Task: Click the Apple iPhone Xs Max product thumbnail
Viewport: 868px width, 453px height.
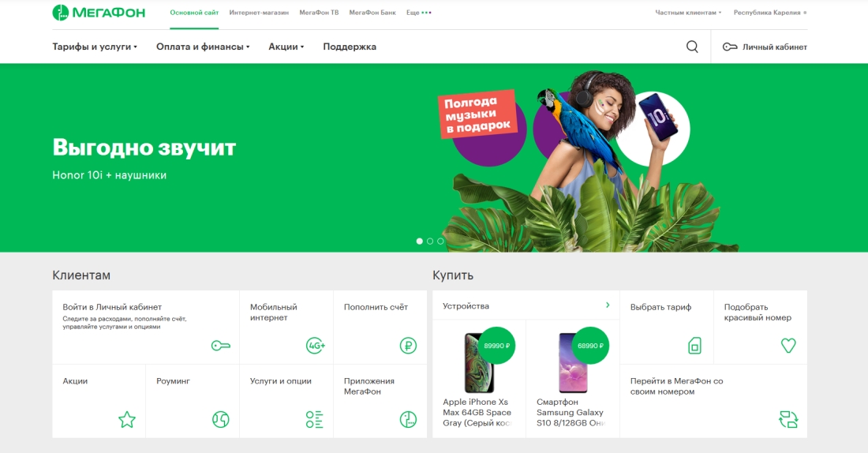Action: 478,363
